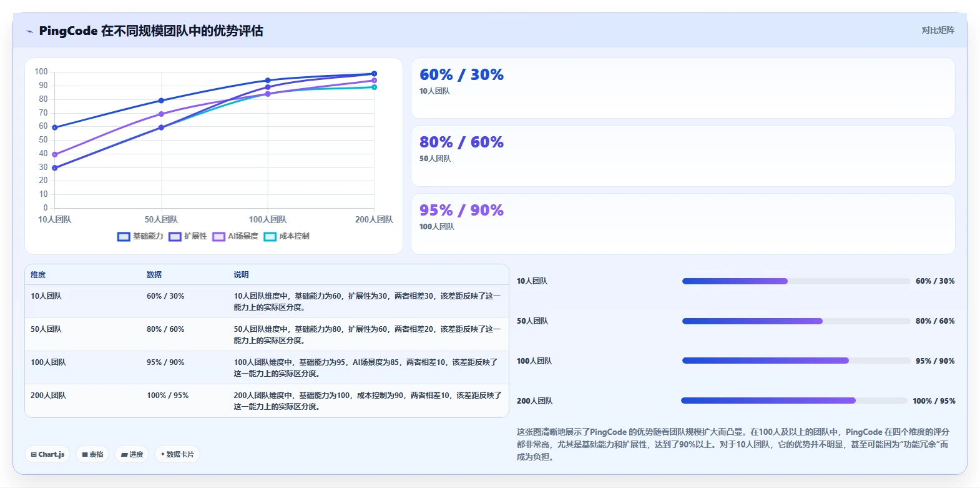Click the 10人团队 progress bar
980x488 pixels.
click(x=796, y=281)
